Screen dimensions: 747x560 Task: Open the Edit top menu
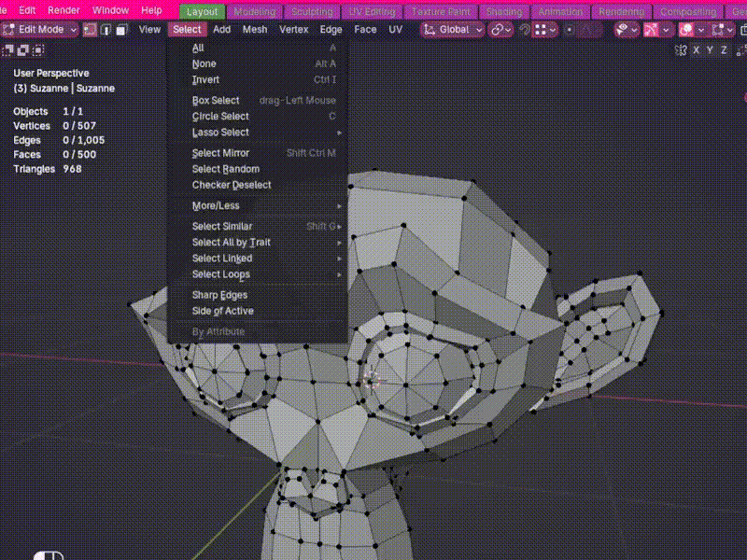(27, 10)
